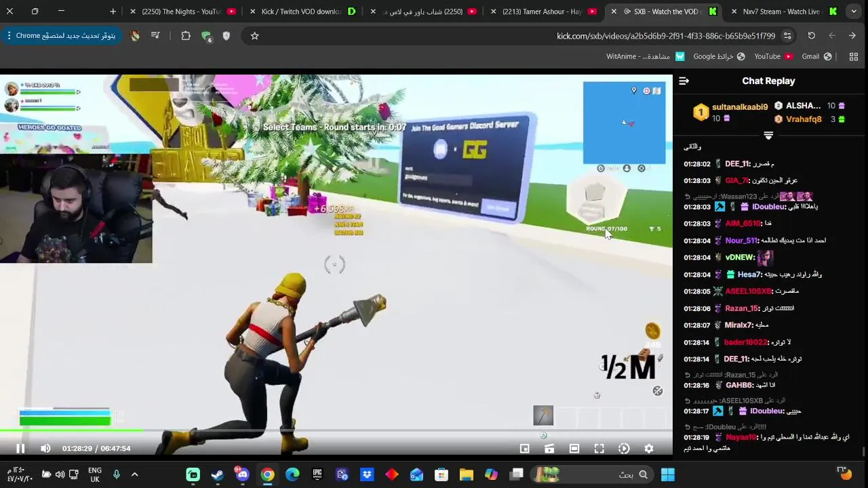Open Discord from the taskbar

(x=242, y=474)
